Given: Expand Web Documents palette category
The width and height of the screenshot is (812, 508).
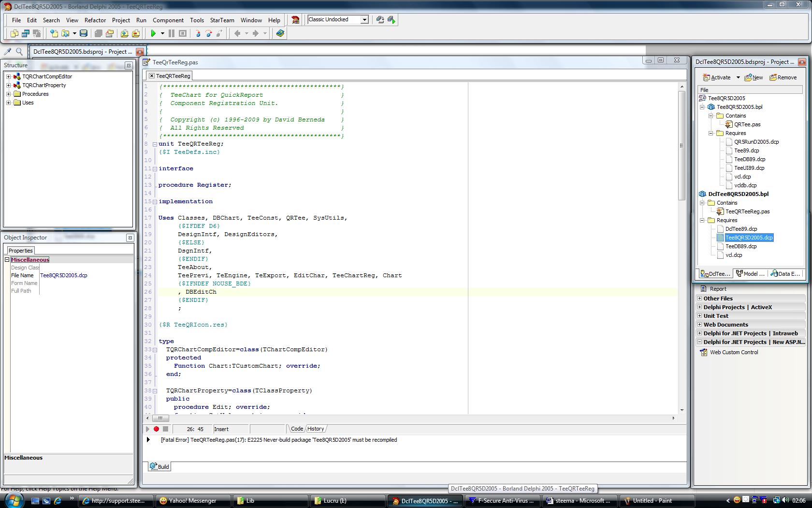Looking at the screenshot, I should (699, 325).
